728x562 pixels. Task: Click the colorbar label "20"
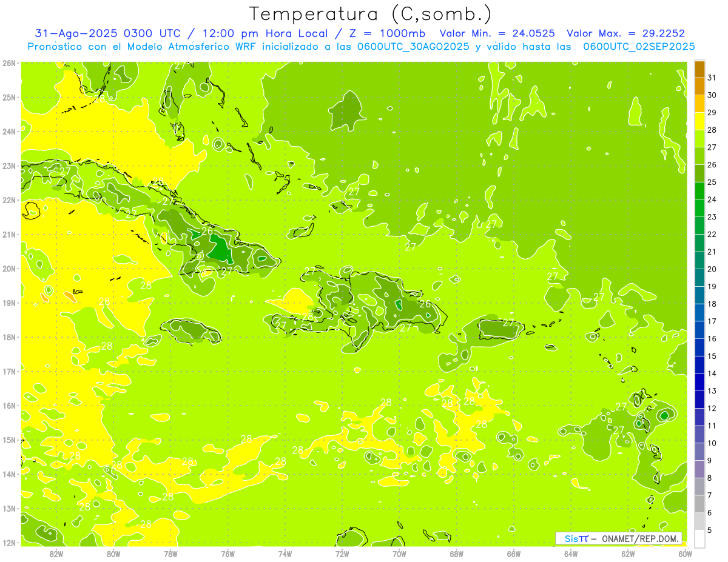coord(712,269)
